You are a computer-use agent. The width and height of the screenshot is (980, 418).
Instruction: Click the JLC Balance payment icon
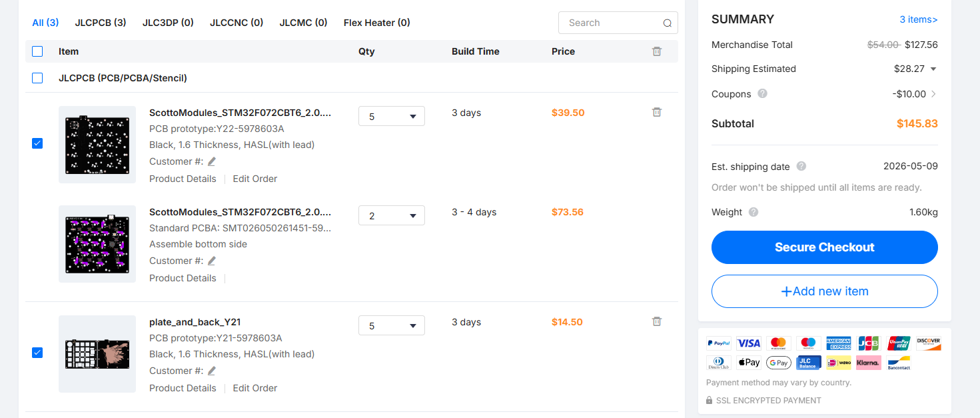pos(809,363)
